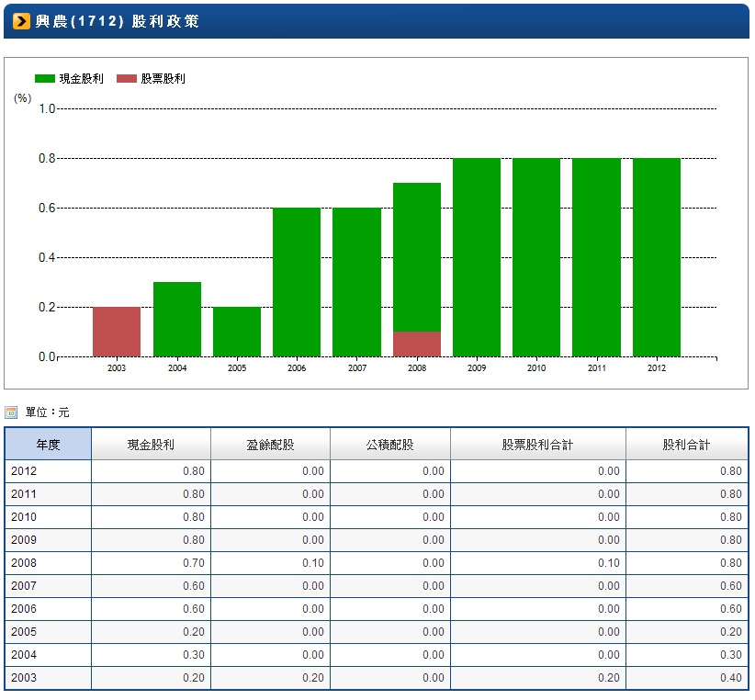Click the red 2003 stock dividend bar
The image size is (755, 700).
(x=117, y=332)
